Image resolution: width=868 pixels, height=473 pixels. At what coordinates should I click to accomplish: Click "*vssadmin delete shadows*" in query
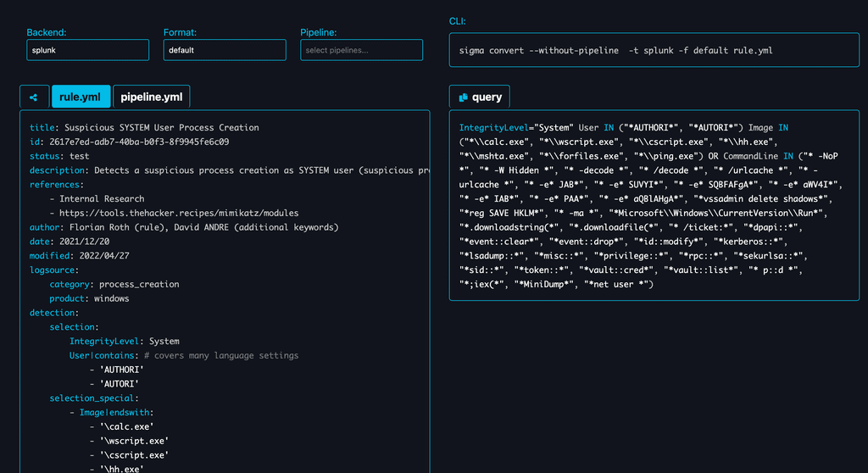pos(764,199)
